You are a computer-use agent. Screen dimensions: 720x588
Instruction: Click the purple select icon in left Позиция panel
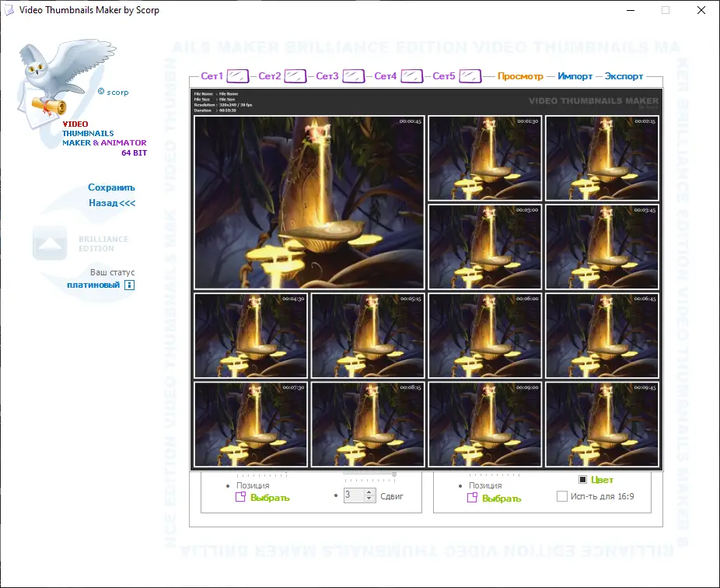click(240, 496)
